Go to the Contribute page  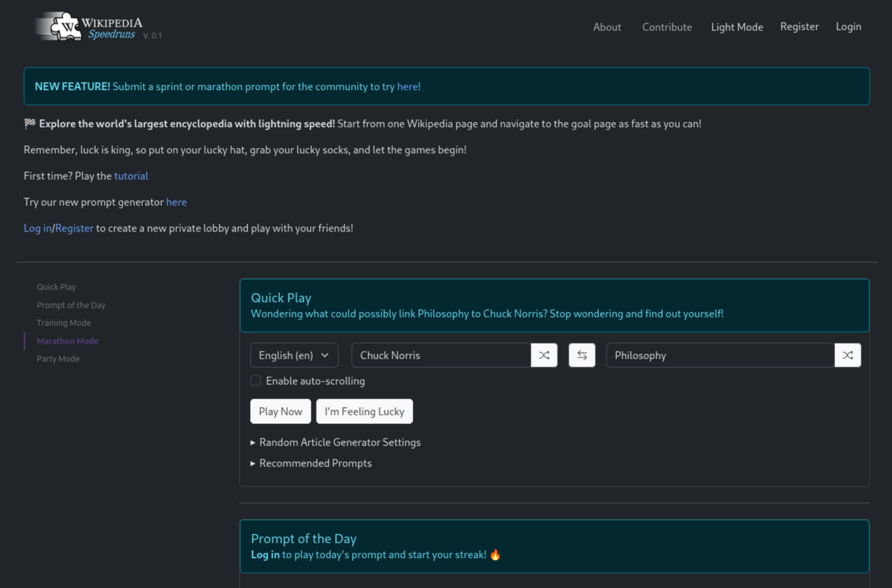pyautogui.click(x=667, y=27)
